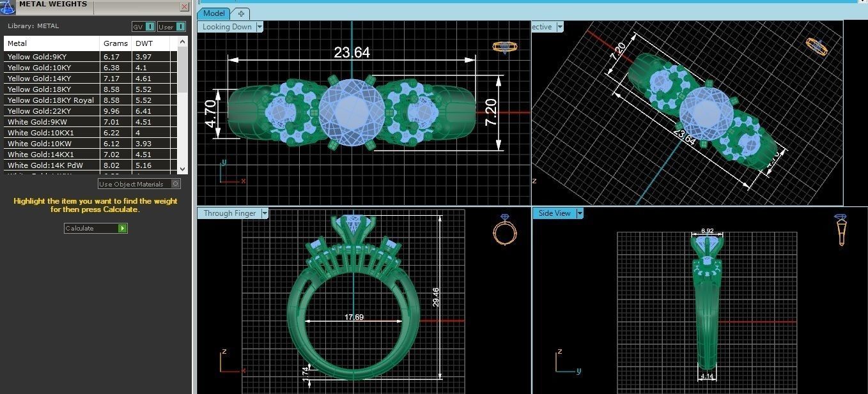Select the Looking Down viewport title
This screenshot has height=394, width=868.
point(227,27)
